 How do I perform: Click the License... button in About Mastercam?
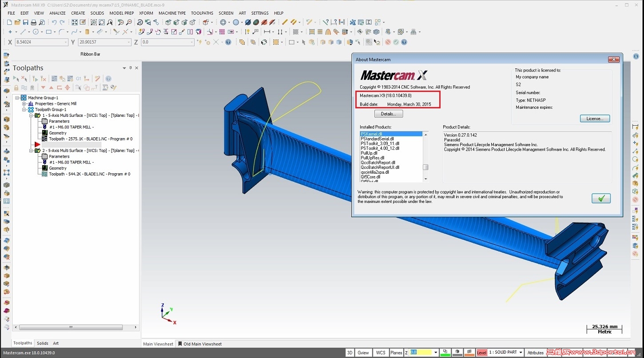pyautogui.click(x=595, y=119)
